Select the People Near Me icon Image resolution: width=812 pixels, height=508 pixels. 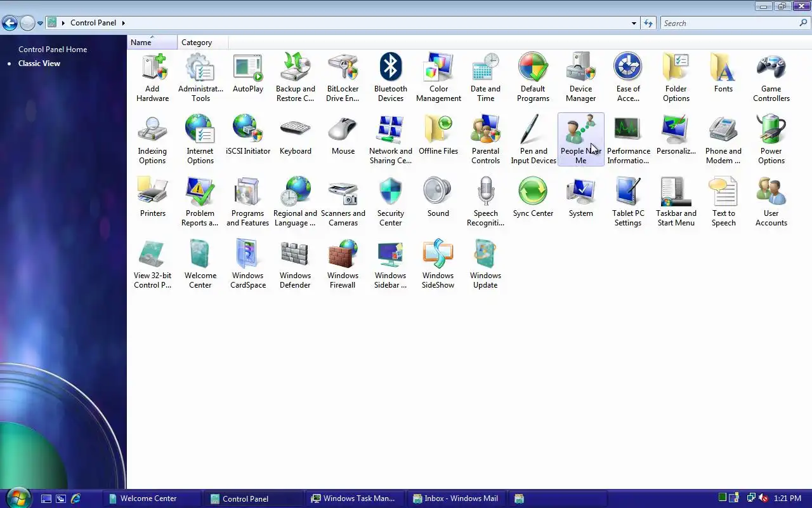point(581,140)
